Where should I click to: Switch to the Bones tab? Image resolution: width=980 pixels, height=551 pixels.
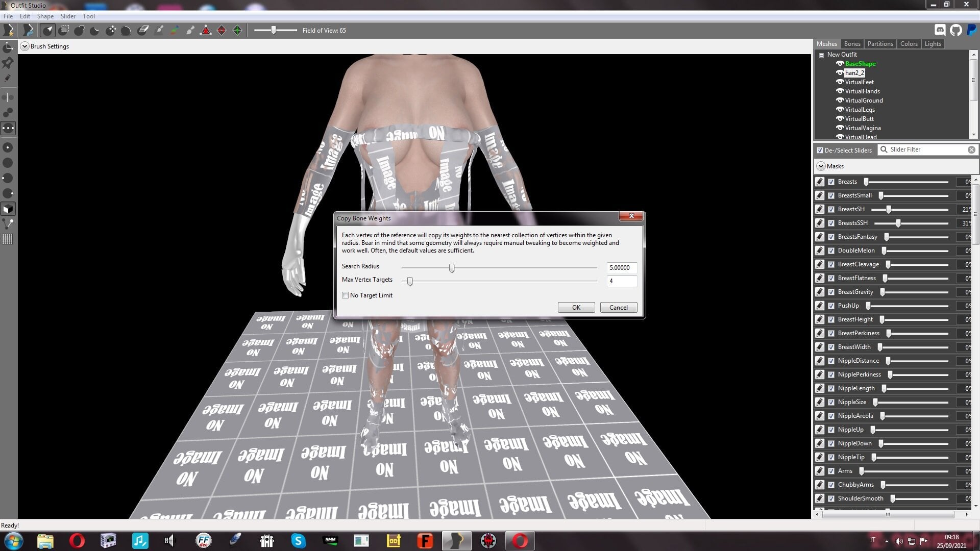click(852, 44)
